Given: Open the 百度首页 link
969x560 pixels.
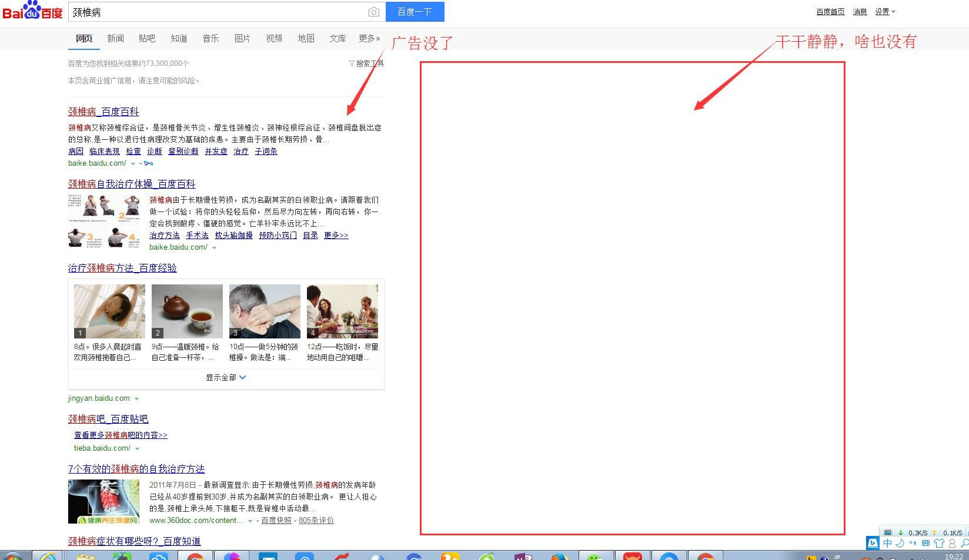Looking at the screenshot, I should coord(830,12).
